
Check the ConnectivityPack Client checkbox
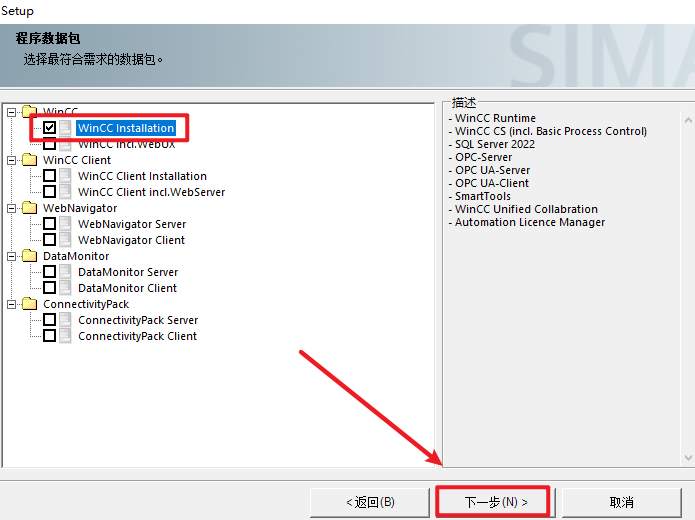click(49, 336)
